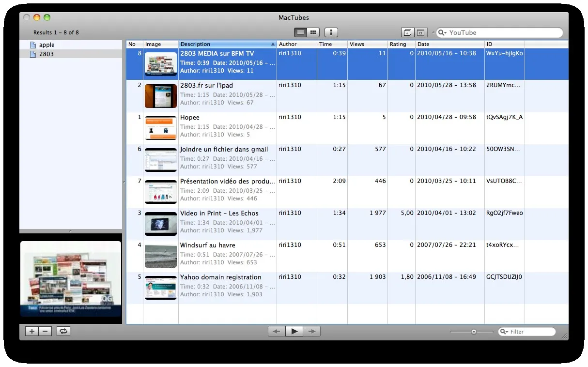
Task: Remove selected playlist with minus button
Action: pyautogui.click(x=45, y=331)
